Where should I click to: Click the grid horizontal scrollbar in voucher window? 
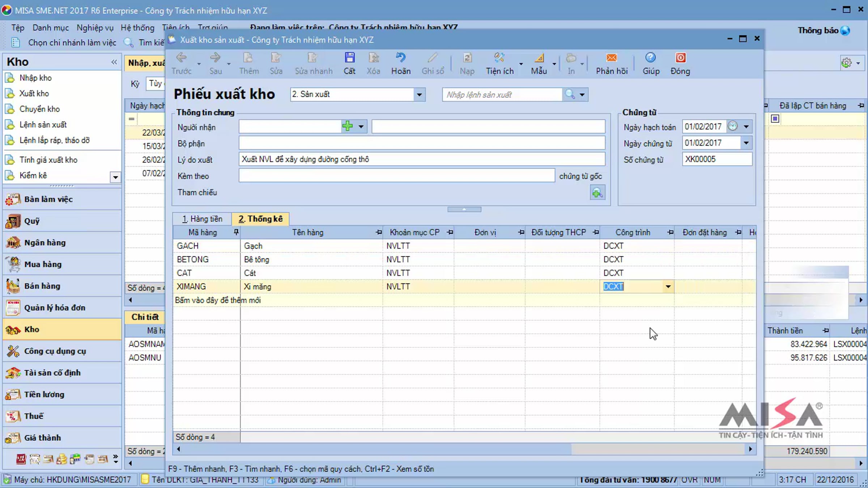coord(464,449)
